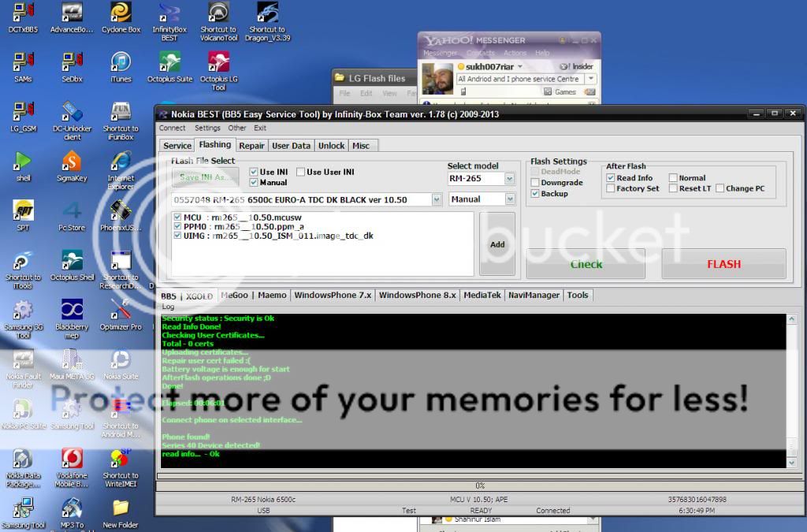Launch the AdvanceBox desktop icon

pos(72,17)
